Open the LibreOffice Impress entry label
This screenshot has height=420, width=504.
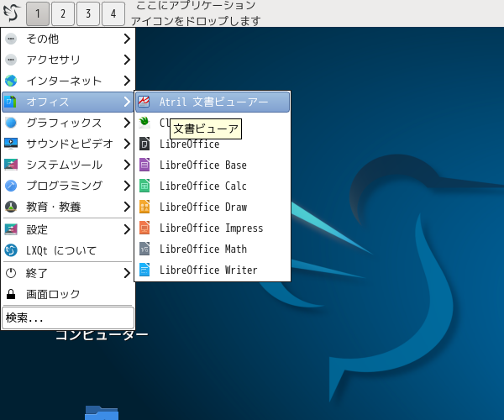(x=211, y=228)
